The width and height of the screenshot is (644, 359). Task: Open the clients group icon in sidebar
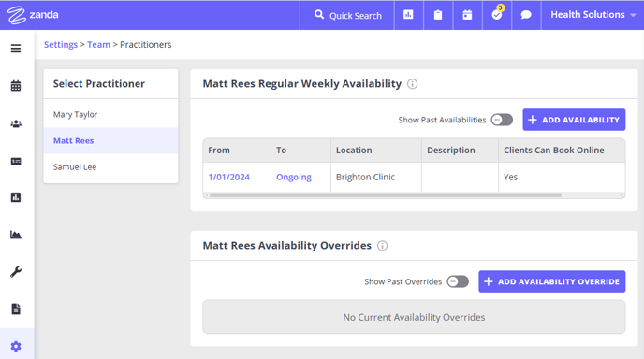16,123
